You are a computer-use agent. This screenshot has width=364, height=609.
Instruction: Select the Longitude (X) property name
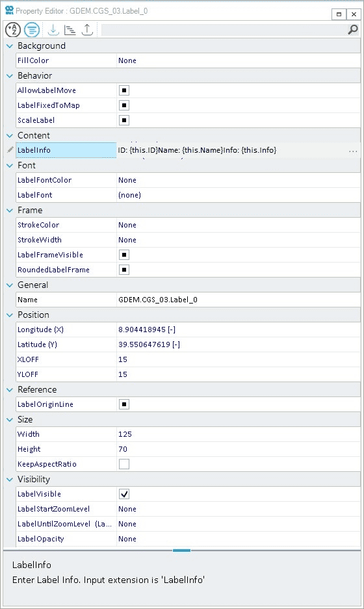coord(40,330)
